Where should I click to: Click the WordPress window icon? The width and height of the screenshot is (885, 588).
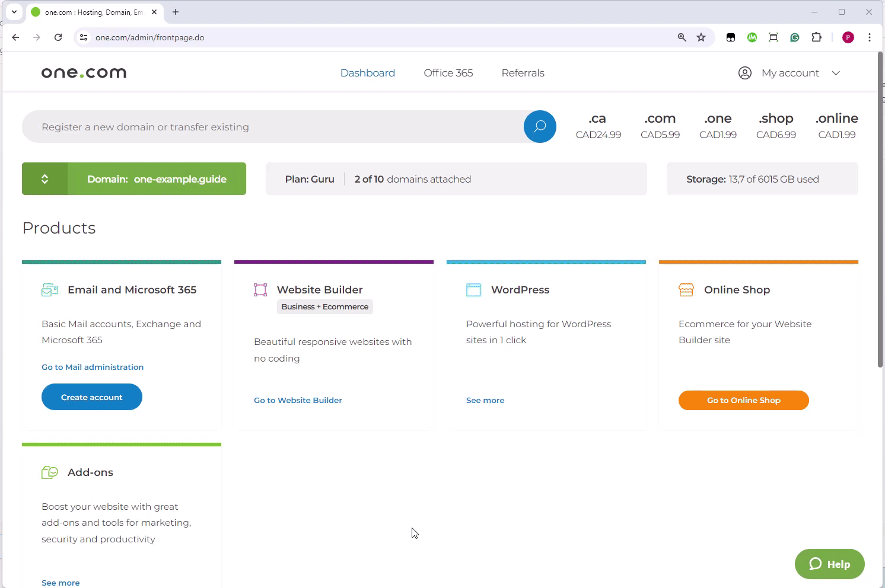pyautogui.click(x=473, y=290)
